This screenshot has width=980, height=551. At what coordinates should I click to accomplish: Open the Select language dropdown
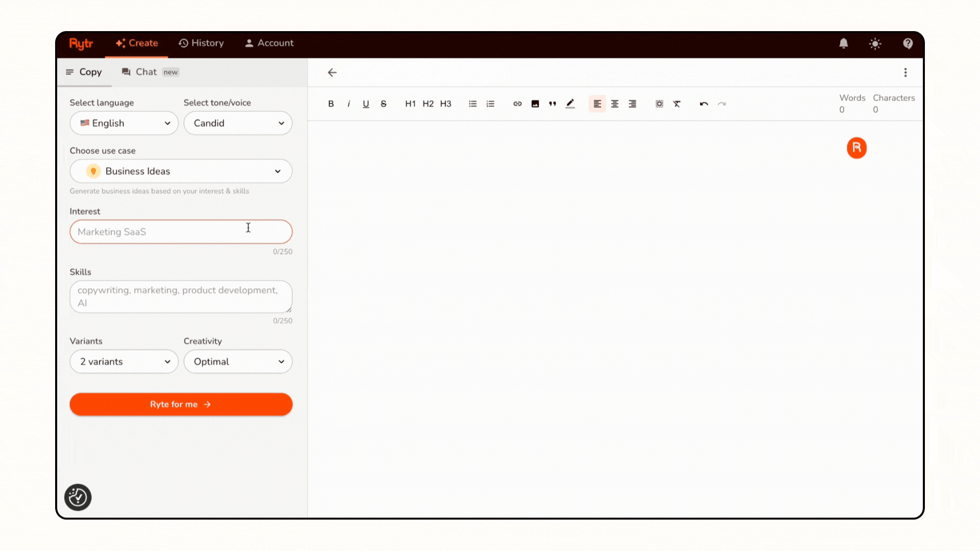point(124,123)
